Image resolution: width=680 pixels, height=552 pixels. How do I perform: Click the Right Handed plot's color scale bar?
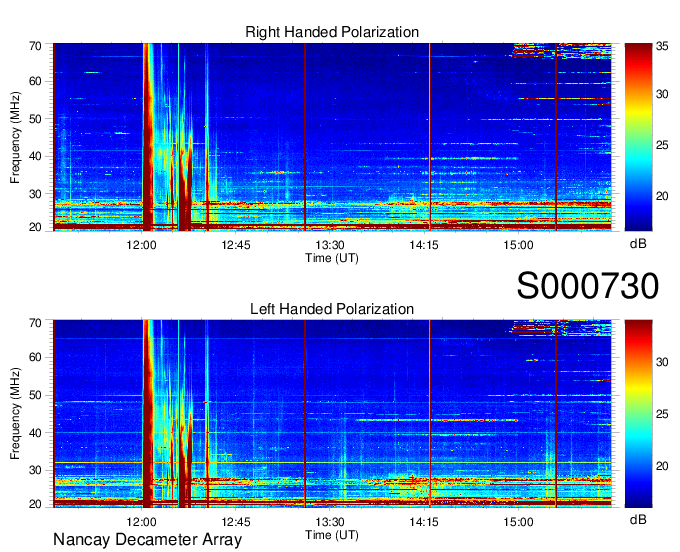(x=638, y=137)
